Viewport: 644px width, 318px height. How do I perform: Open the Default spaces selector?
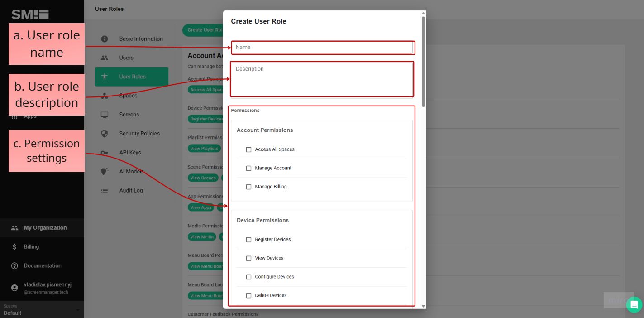[42, 309]
